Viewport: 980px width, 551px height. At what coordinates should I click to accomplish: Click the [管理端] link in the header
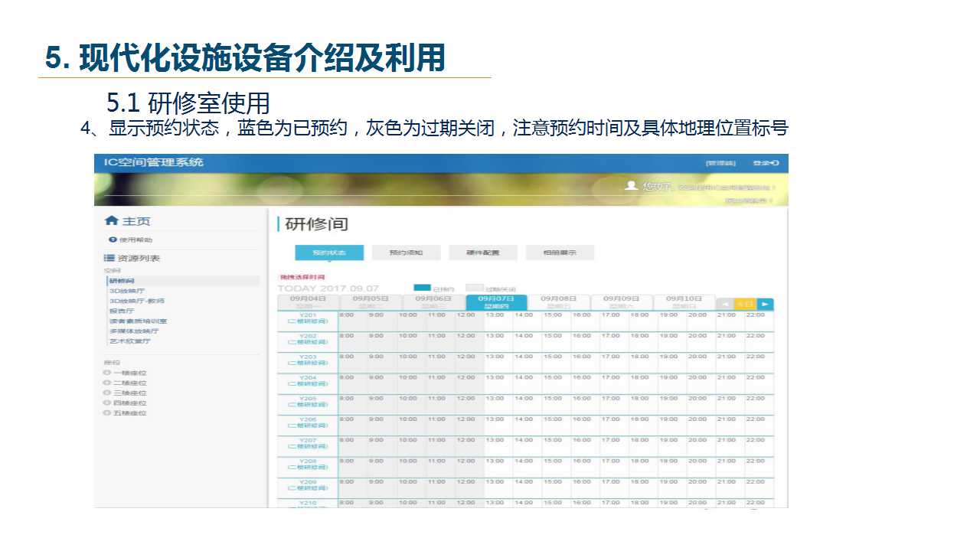coord(720,163)
